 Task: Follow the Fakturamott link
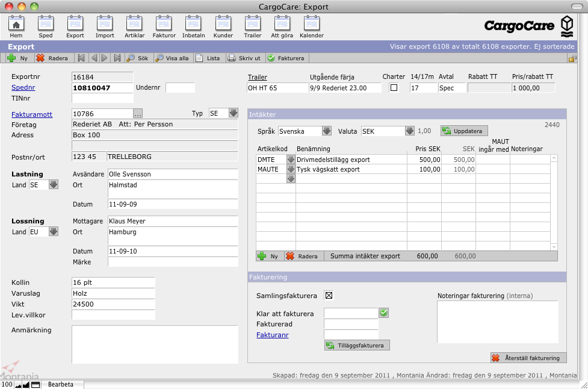tap(32, 114)
